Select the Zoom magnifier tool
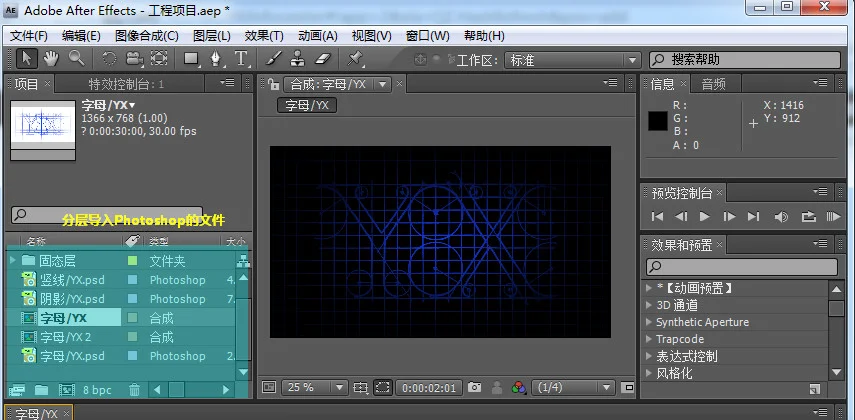This screenshot has width=855, height=420. [x=76, y=58]
